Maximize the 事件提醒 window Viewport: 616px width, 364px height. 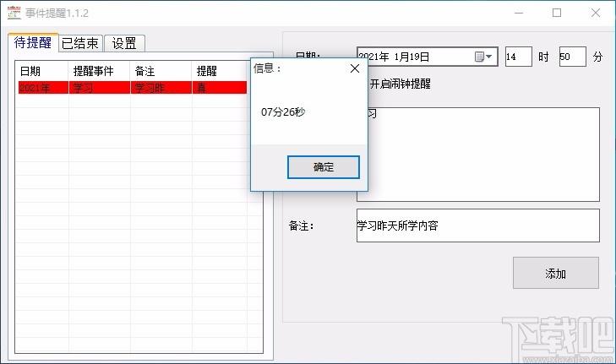click(557, 13)
